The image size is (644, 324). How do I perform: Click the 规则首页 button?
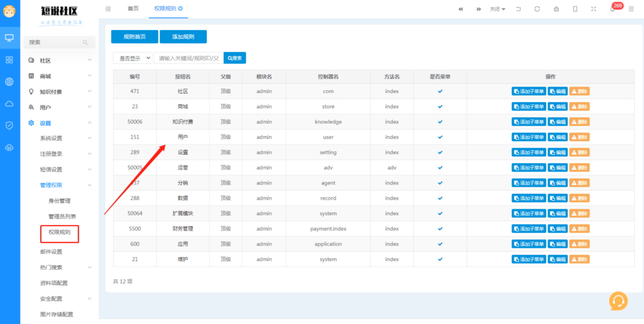[x=134, y=37]
